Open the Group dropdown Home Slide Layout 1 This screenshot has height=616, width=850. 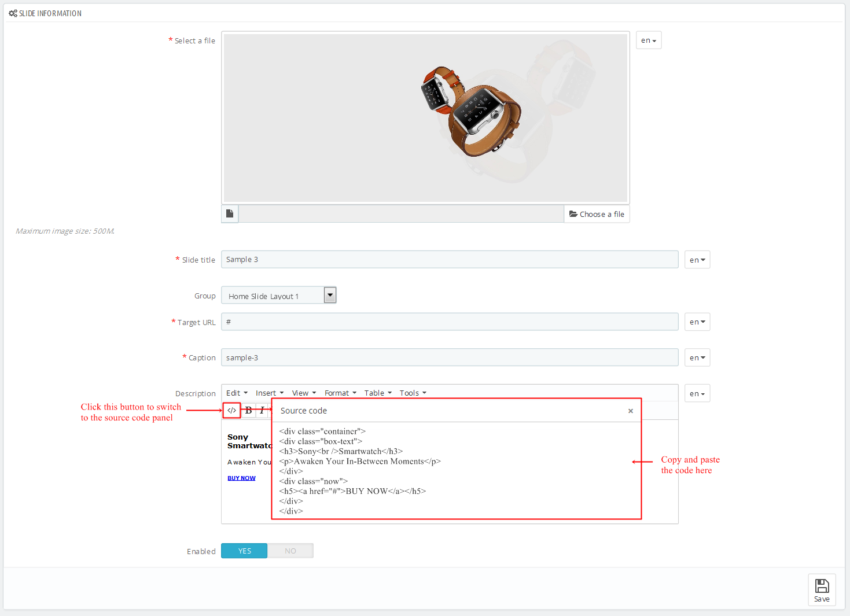click(279, 296)
